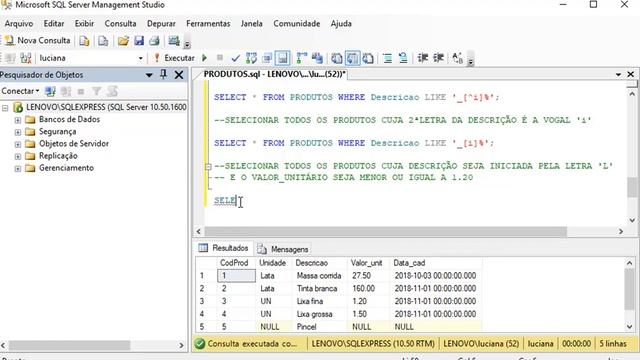Select the 'Tinta branca' cell
Image resolution: width=640 pixels, height=360 pixels.
pos(320,289)
